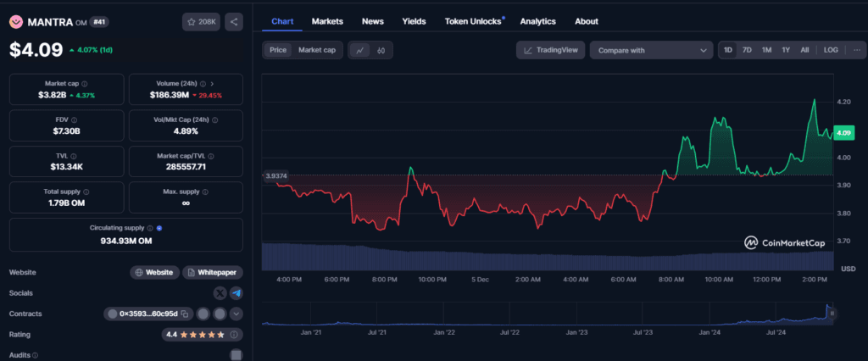Click the $7.30B FDV value
Screen dimensions: 868x361
[x=67, y=131]
